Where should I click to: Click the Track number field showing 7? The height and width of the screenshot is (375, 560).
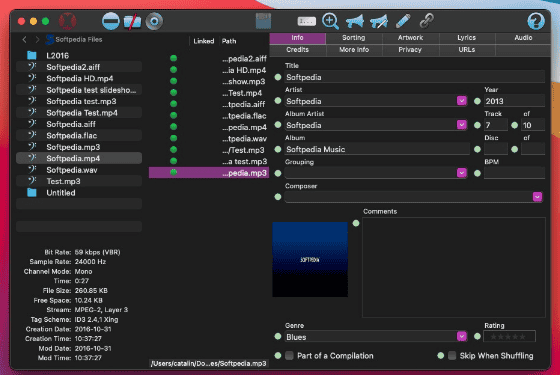495,125
